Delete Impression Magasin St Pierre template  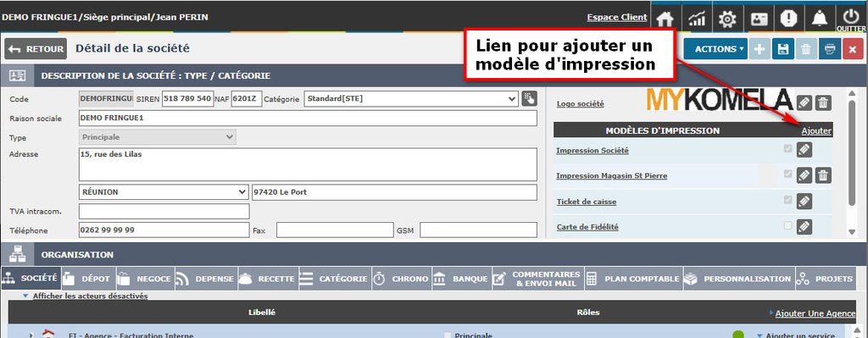pos(823,175)
